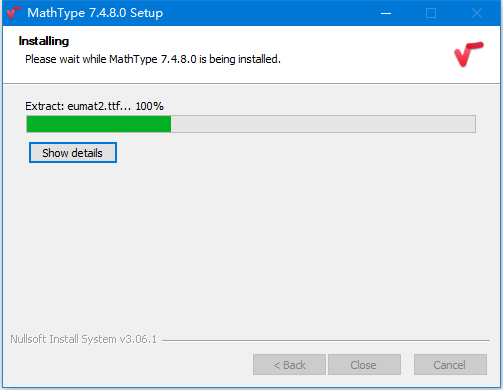Click the 'Please wait while MathType' message

tap(153, 59)
